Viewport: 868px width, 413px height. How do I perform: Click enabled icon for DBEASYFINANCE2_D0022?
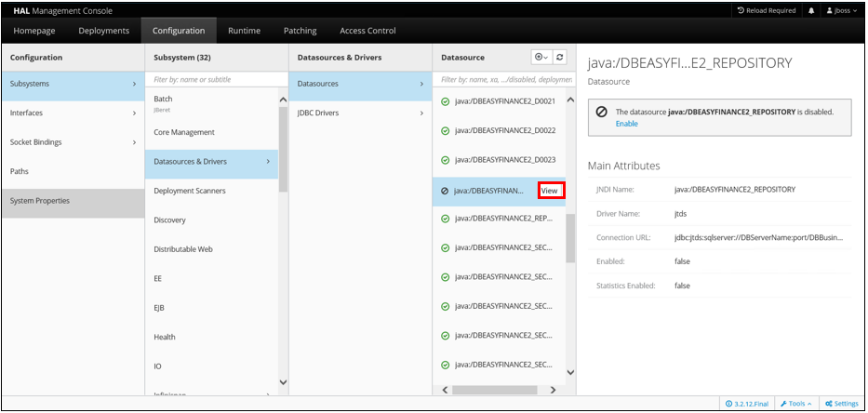445,130
